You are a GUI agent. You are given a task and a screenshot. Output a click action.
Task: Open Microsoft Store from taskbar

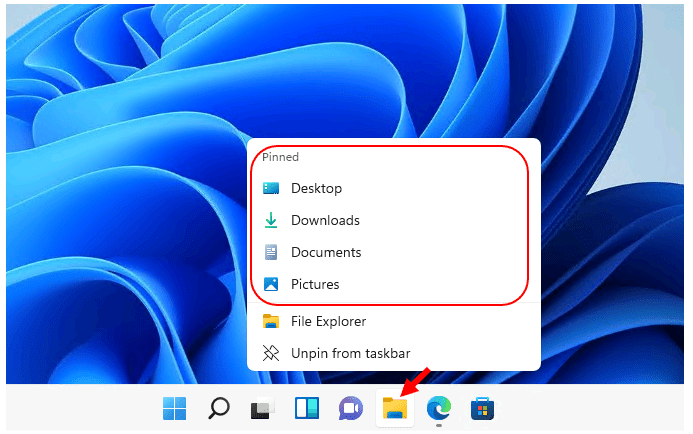(x=483, y=408)
